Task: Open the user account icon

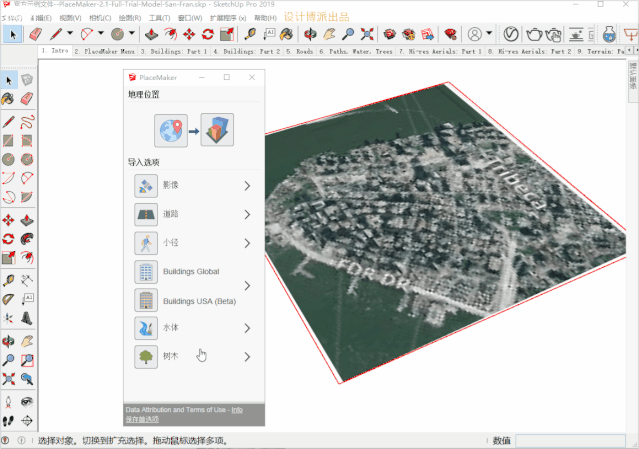Action: [475, 34]
